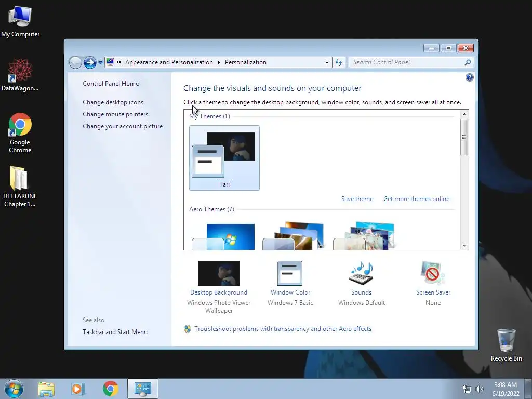
Task: Launch Google Chrome desktop shortcut
Action: pyautogui.click(x=20, y=132)
